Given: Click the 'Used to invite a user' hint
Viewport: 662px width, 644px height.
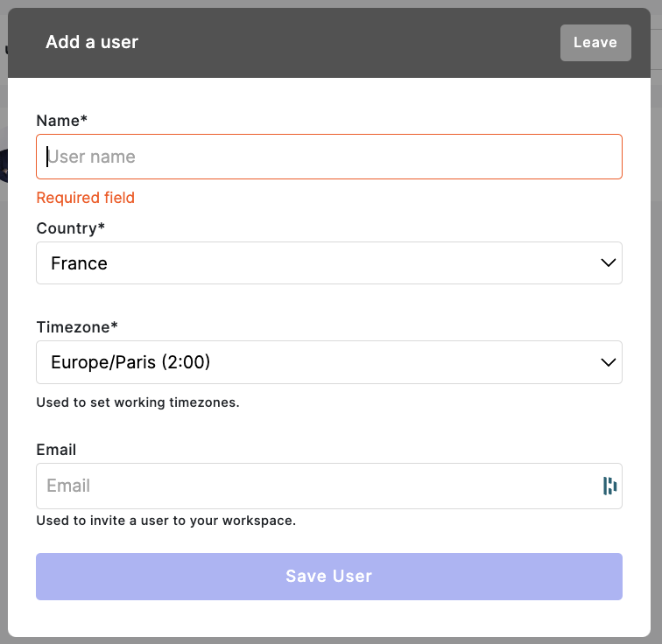Looking at the screenshot, I should (165, 521).
